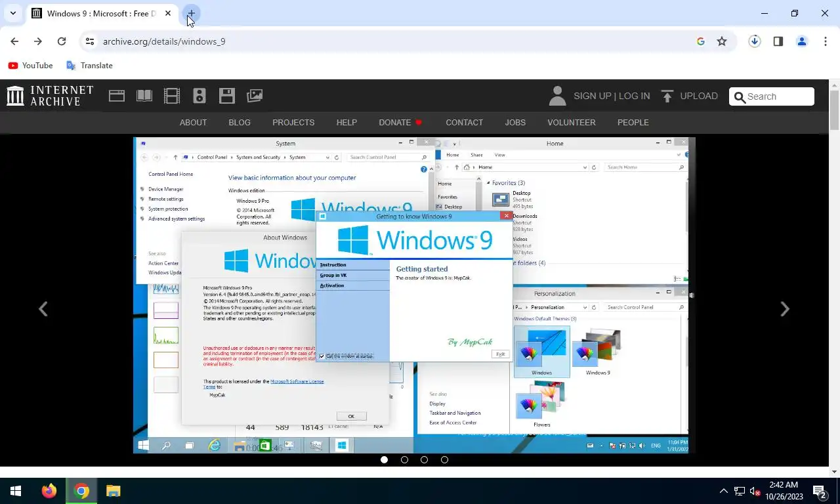Image resolution: width=840 pixels, height=504 pixels.
Task: Open the Windows Start menu
Action: (16, 491)
